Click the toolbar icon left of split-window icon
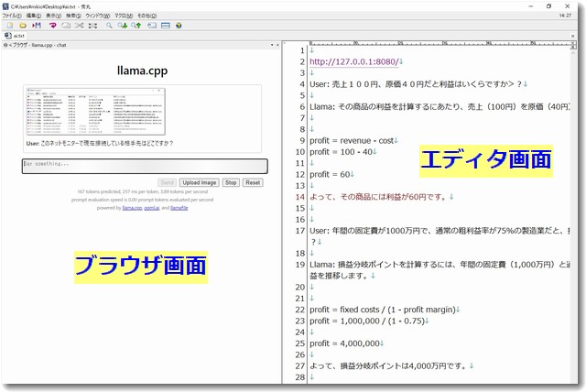This screenshot has width=586, height=392. coord(152,26)
